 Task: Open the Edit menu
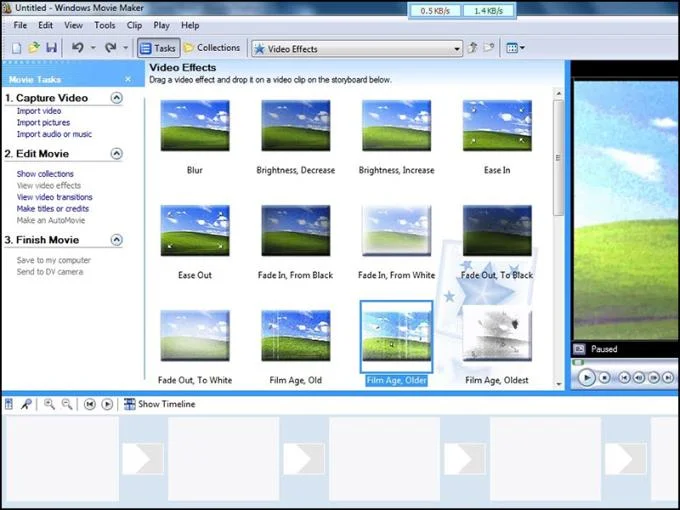[x=45, y=25]
